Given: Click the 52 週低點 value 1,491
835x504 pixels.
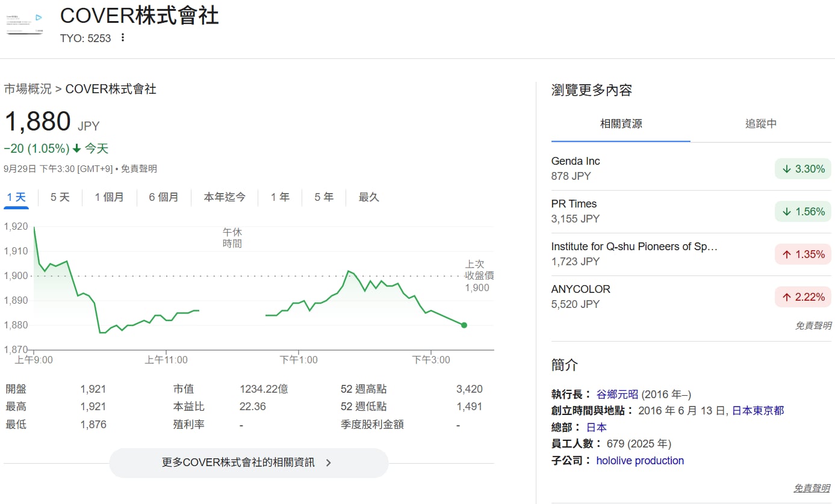Looking at the screenshot, I should [470, 407].
